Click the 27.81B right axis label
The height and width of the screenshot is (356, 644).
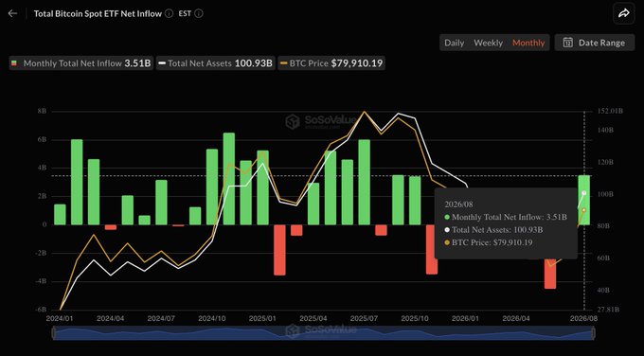tap(609, 310)
